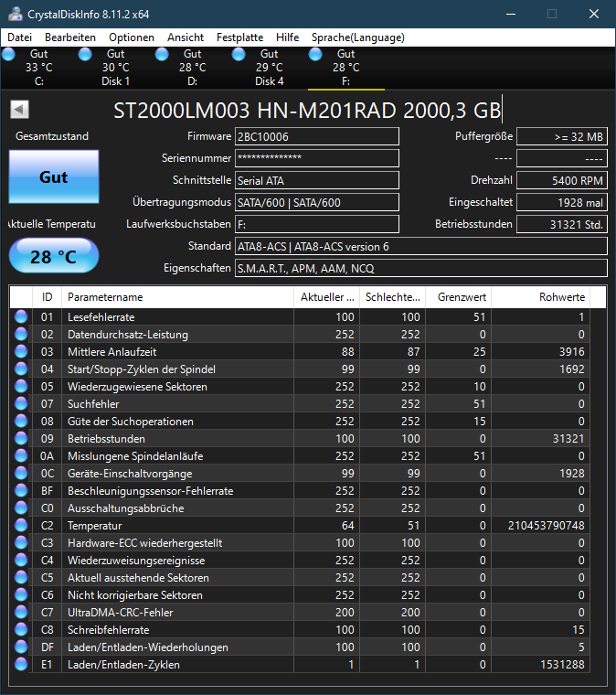Click the Laufwerksbuchstaben field F:
Viewport: 616px width, 695px height.
[x=316, y=224]
